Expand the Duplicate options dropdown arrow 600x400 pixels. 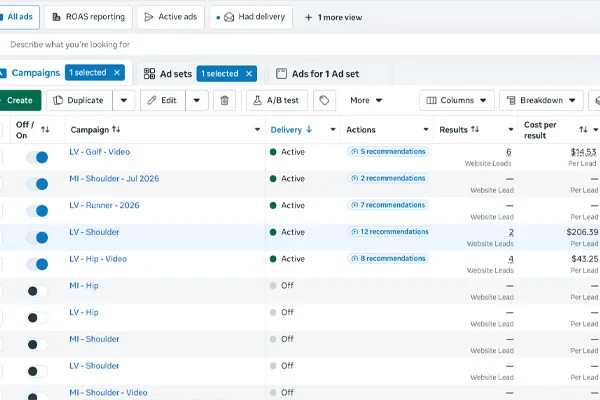click(124, 100)
